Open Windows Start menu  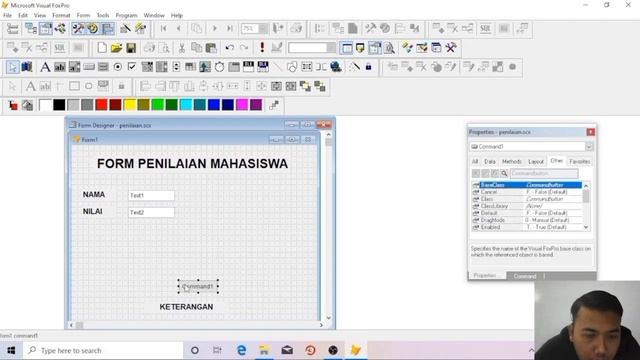11,350
